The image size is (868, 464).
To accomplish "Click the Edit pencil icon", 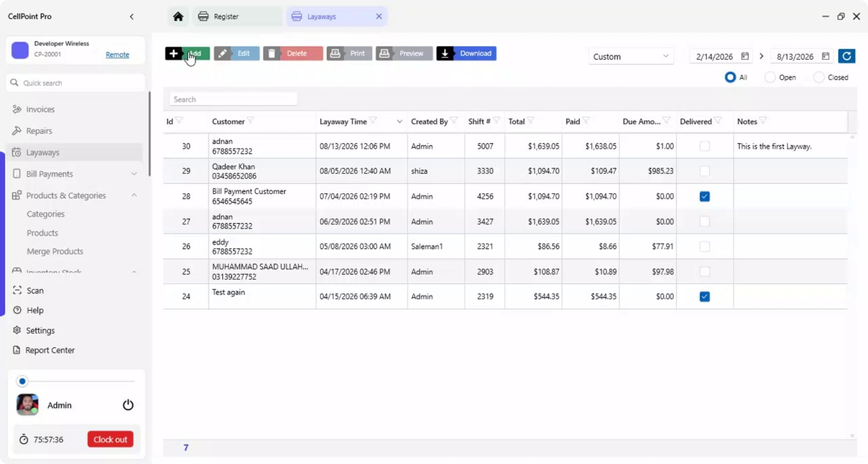I will 222,53.
